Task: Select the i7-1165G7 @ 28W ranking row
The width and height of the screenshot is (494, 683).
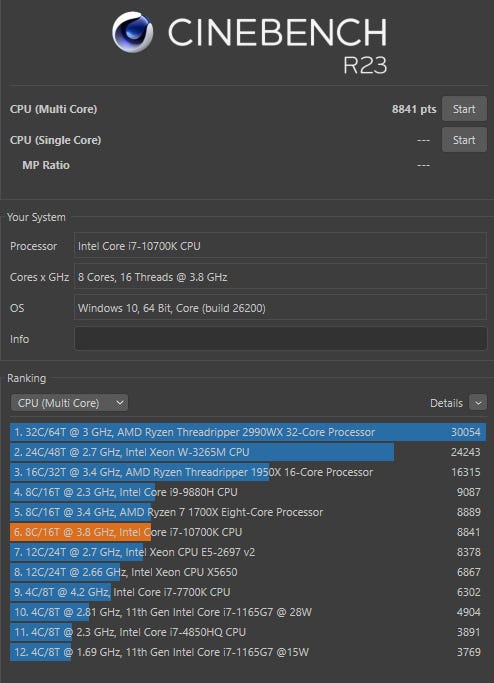Action: (x=248, y=612)
